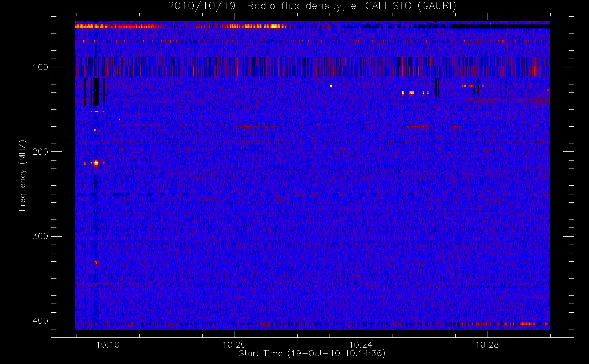Image resolution: width=589 pixels, height=364 pixels.
Task: Click the 10:24 time tick label
Action: click(x=361, y=345)
